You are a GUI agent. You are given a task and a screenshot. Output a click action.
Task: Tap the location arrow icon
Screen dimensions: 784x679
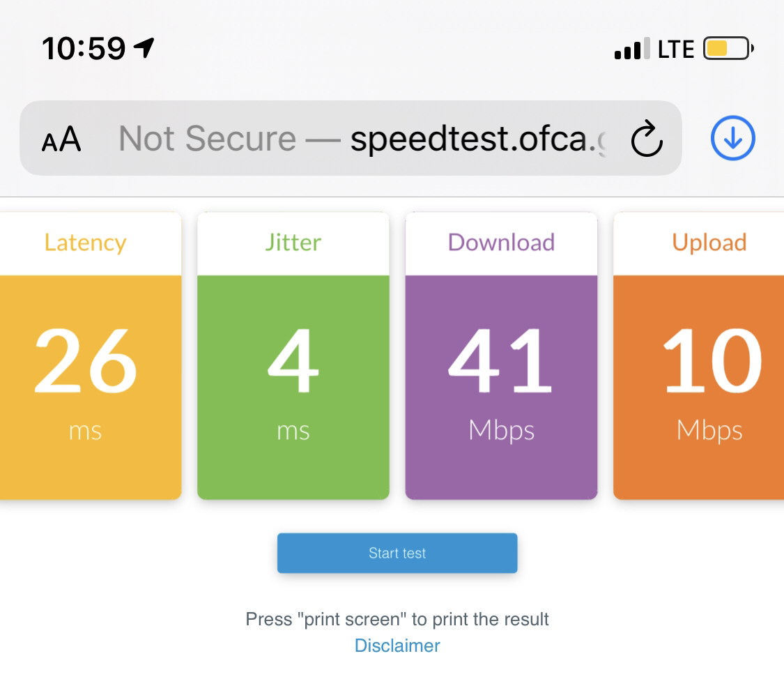tap(144, 49)
